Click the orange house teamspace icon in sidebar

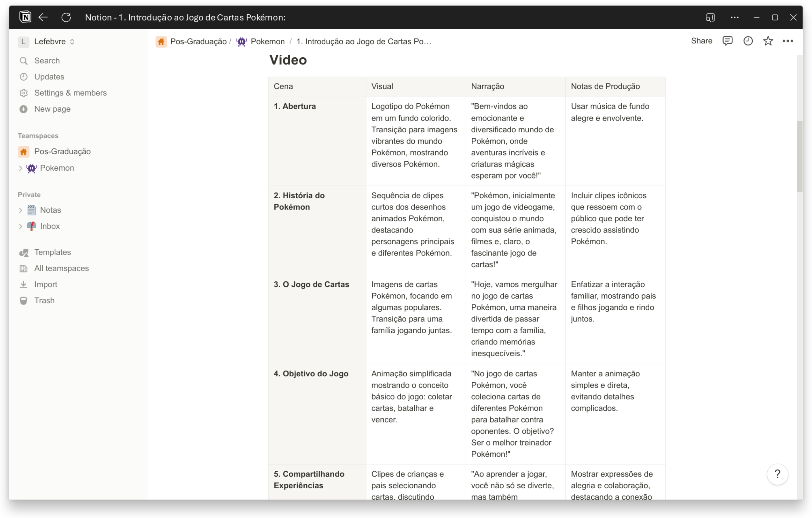[x=24, y=152]
